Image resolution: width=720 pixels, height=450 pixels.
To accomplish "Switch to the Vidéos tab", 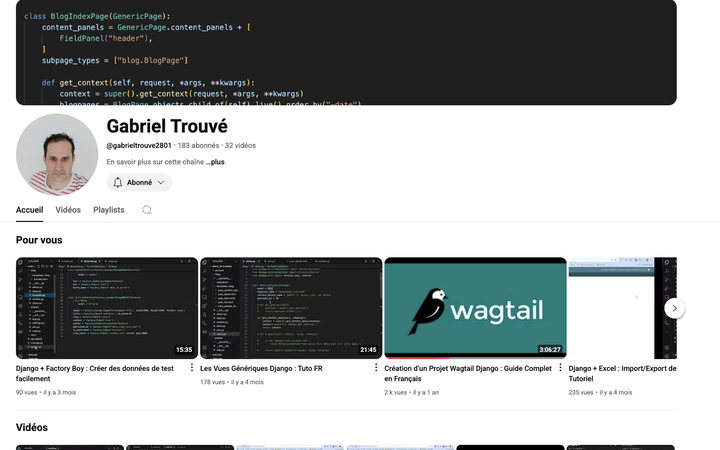I will tap(68, 210).
